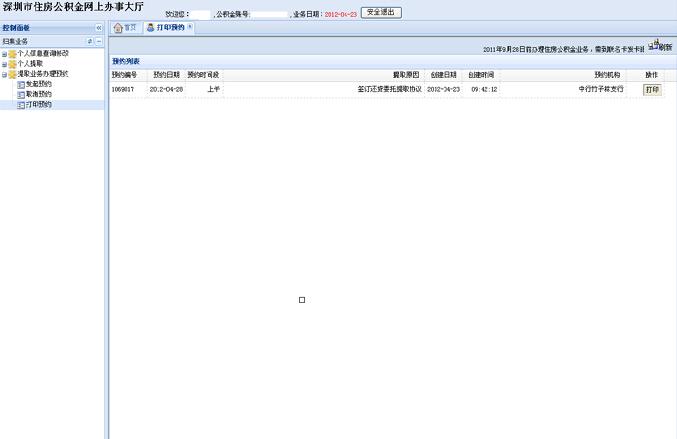The height and width of the screenshot is (439, 677).
Task: Click the 刷新 refresh icon
Action: click(x=659, y=46)
